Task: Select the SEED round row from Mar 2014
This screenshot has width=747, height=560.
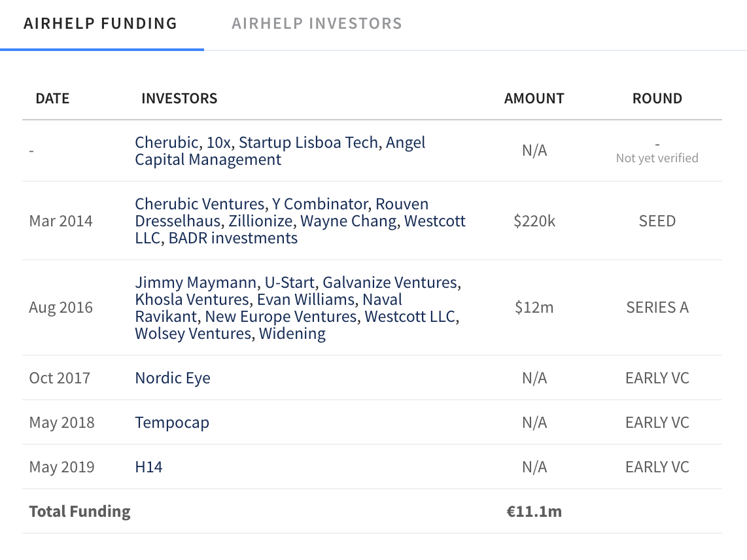Action: (x=657, y=220)
